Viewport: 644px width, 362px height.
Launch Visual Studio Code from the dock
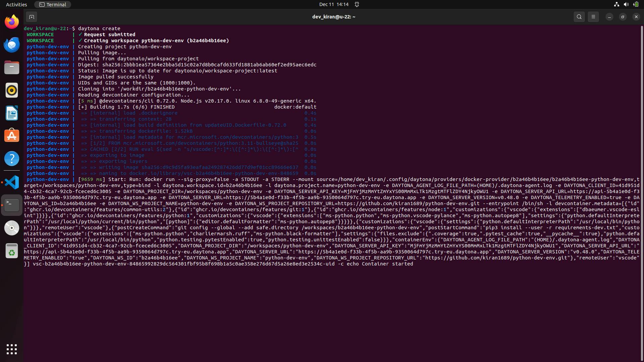point(12,182)
